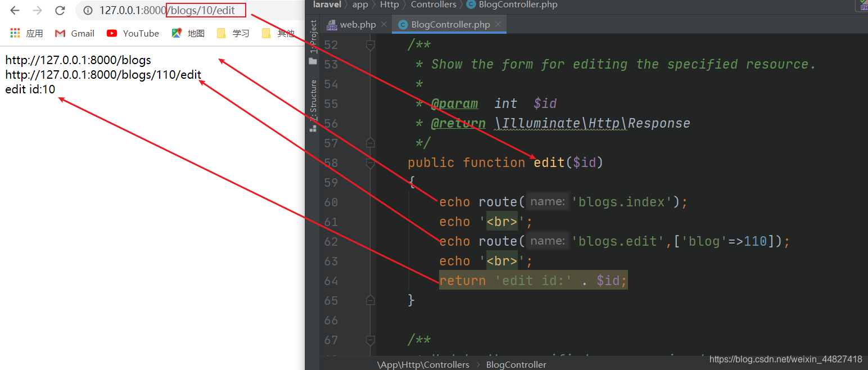Image resolution: width=868 pixels, height=370 pixels.
Task: Click the Controllers breadcrumb
Action: [433, 4]
